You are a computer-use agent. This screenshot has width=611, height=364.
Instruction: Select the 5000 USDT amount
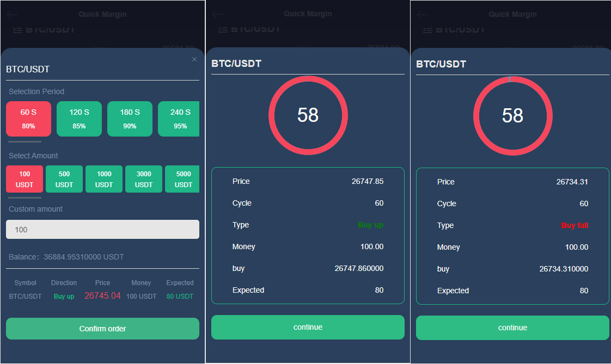pos(182,179)
